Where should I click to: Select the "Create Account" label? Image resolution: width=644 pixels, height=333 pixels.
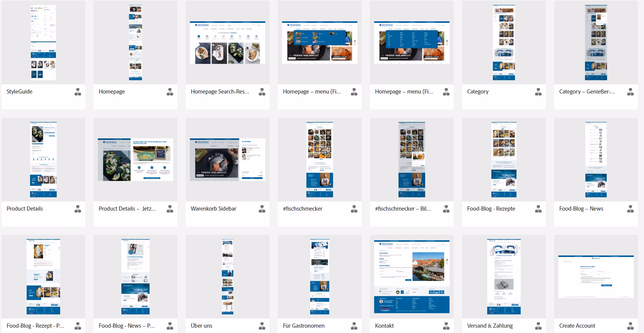pos(577,326)
